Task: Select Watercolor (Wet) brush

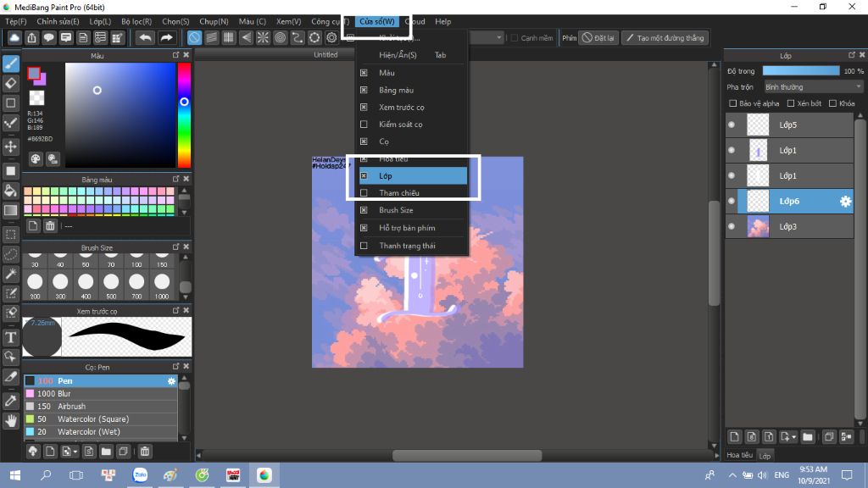Action: click(100, 431)
